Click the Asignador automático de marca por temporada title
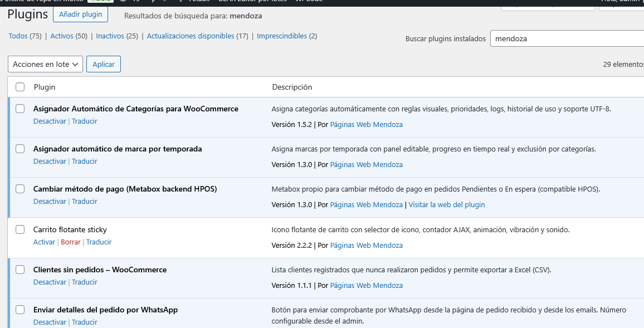This screenshot has height=328, width=644. click(x=118, y=149)
